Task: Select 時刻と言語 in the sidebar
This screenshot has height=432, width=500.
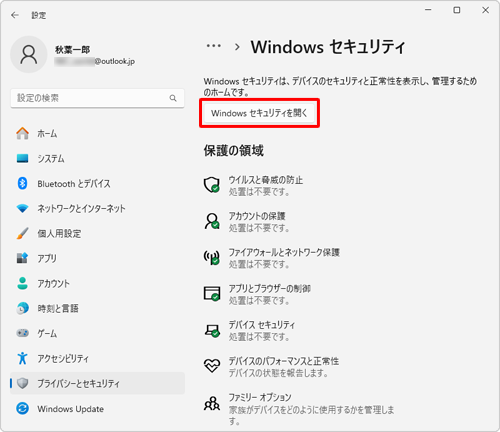Action: coord(97,308)
